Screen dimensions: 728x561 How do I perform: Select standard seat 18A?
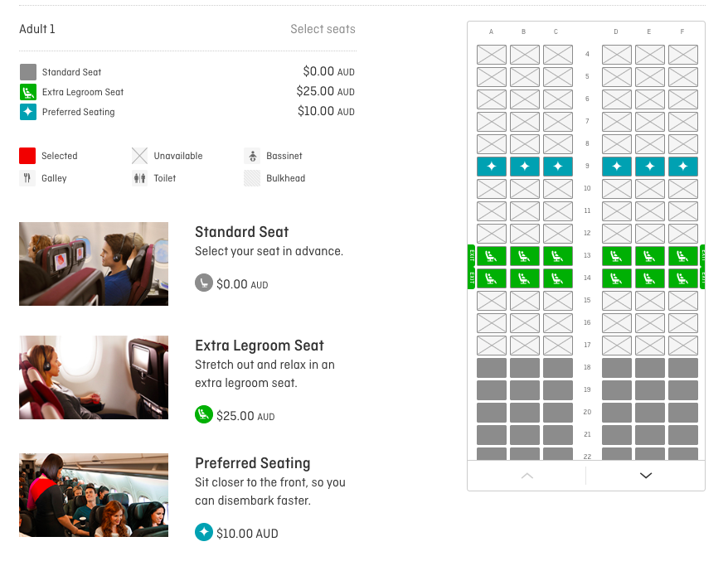[x=491, y=367]
